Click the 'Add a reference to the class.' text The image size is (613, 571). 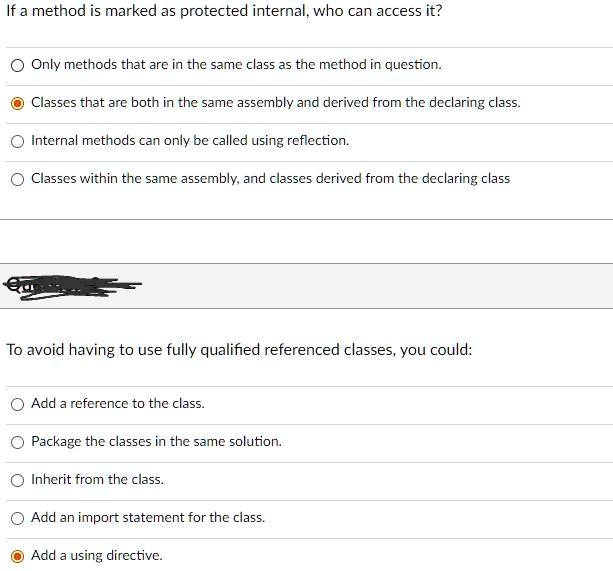coord(118,403)
